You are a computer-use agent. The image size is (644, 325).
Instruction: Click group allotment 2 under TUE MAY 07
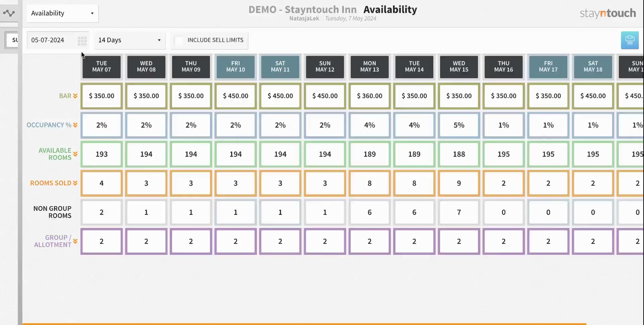102,241
